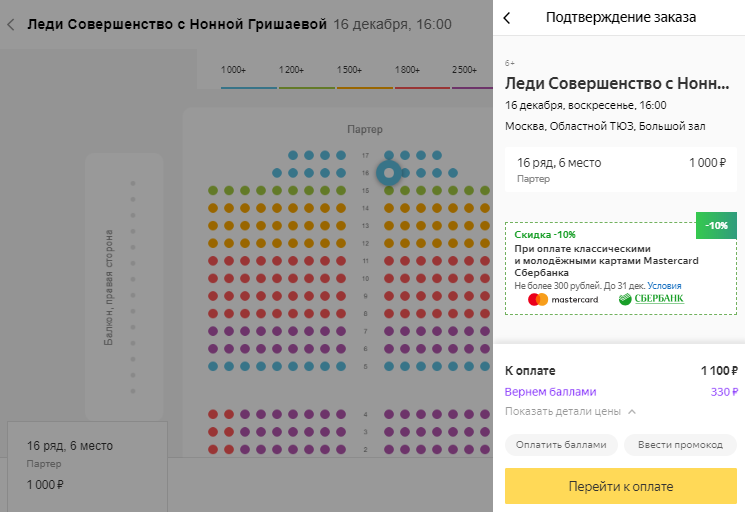Select the 1500+ price filter
Viewport: 745px width, 512px height.
point(350,71)
